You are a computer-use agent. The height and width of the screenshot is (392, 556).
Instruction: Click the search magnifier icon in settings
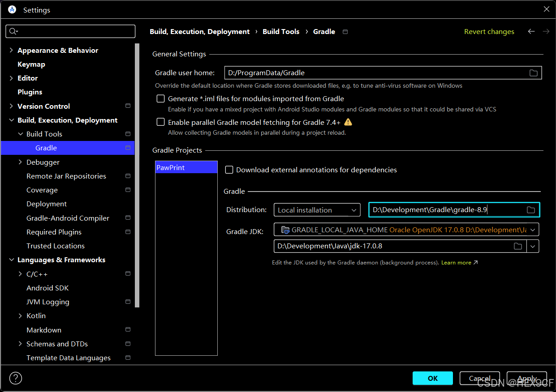point(12,31)
